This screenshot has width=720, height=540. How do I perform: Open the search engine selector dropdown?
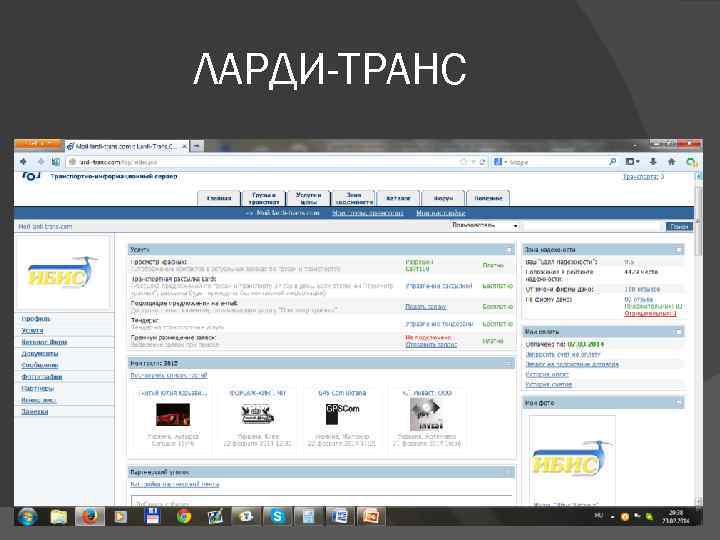(x=500, y=162)
